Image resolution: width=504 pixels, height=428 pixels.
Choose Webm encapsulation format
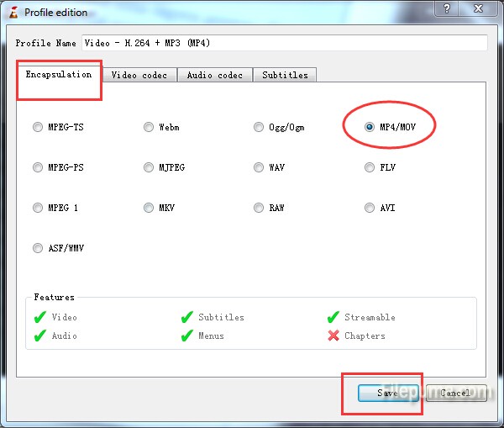click(149, 127)
